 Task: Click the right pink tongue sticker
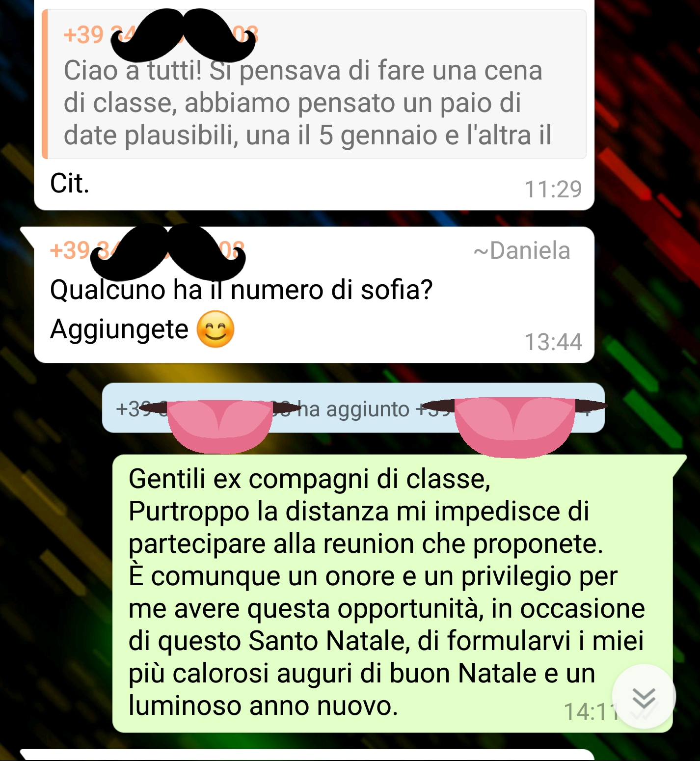pos(514,426)
